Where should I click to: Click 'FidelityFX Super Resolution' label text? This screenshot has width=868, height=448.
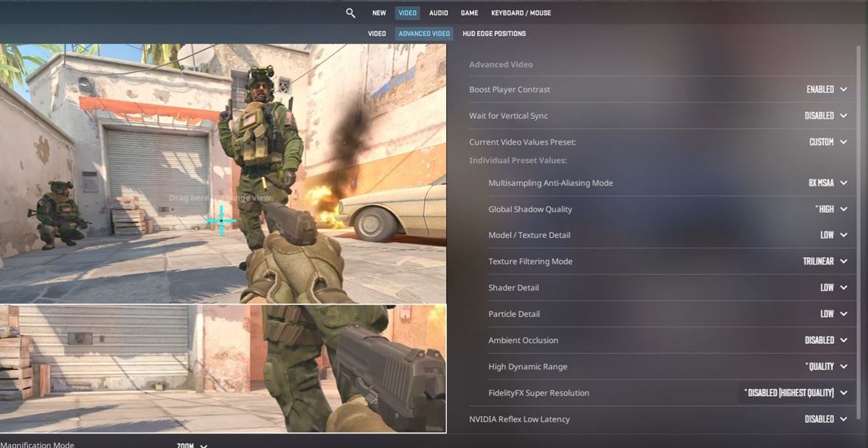538,393
